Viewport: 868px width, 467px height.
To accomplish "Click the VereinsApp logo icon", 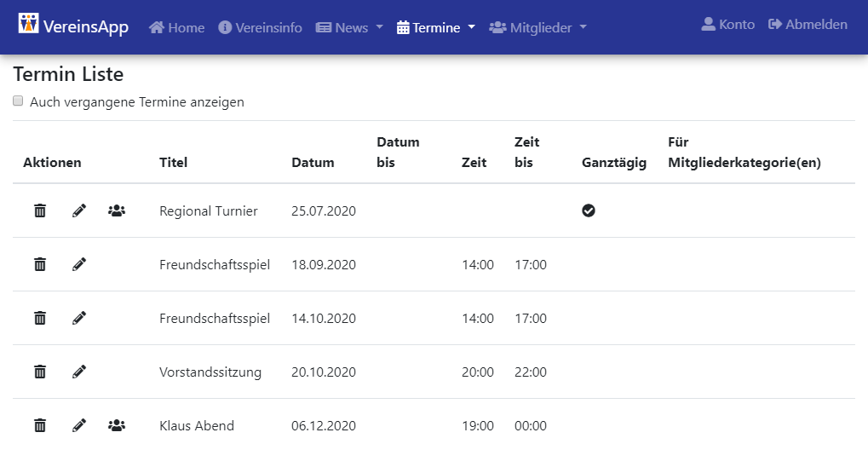I will pos(28,24).
